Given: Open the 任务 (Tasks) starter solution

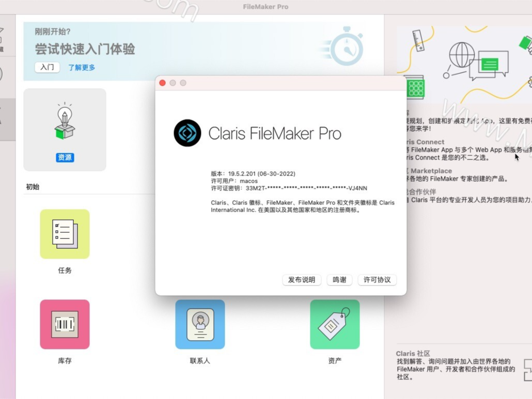Looking at the screenshot, I should click(x=65, y=234).
